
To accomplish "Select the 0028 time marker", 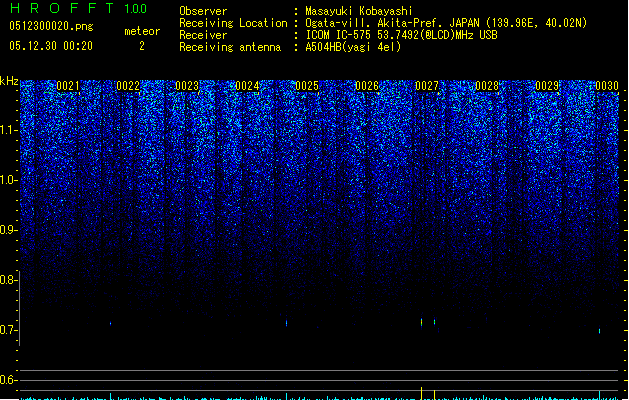I will (x=487, y=86).
